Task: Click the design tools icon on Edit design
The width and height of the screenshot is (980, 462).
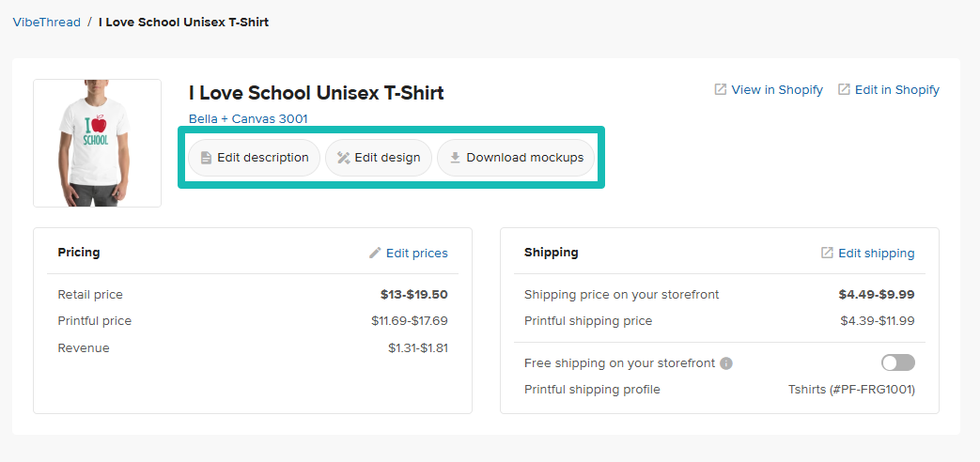Action: point(343,158)
